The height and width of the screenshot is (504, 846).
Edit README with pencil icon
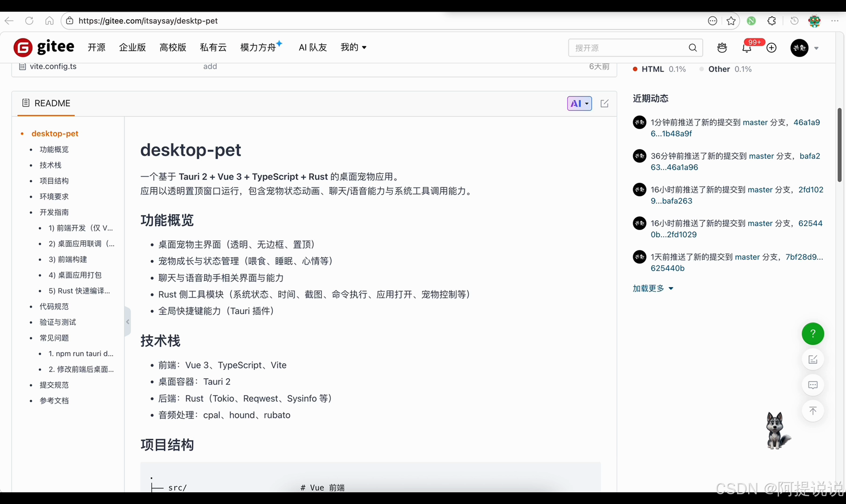pyautogui.click(x=605, y=103)
